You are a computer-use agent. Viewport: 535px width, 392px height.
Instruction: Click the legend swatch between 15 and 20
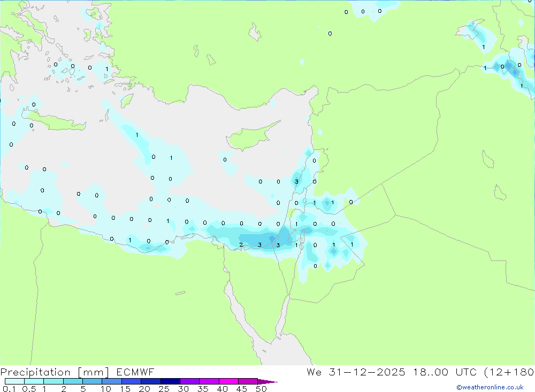(x=132, y=381)
